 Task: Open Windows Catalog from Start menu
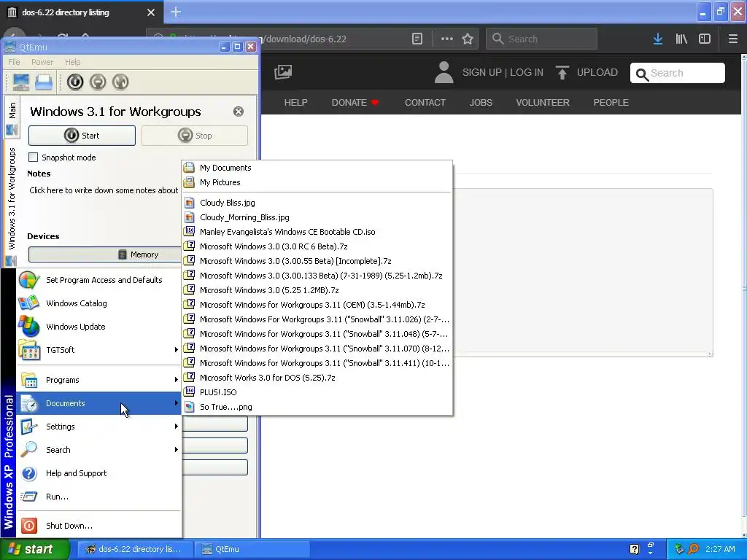click(x=99, y=303)
